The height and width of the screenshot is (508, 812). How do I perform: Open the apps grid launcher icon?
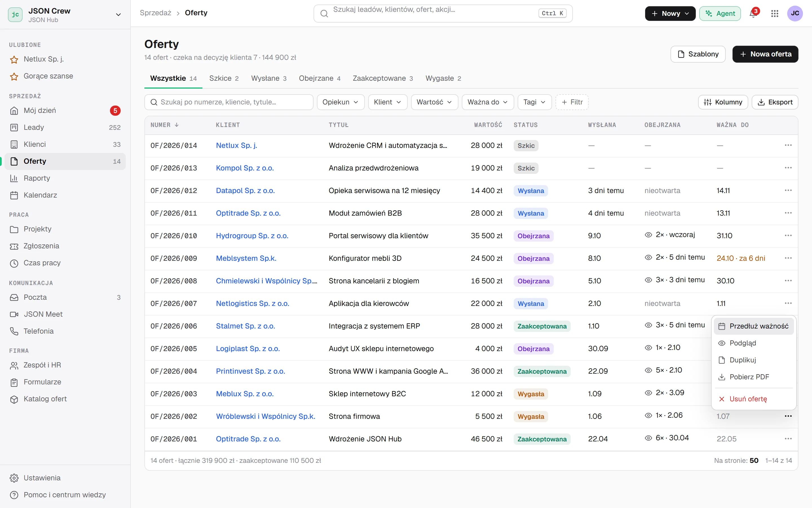point(775,14)
